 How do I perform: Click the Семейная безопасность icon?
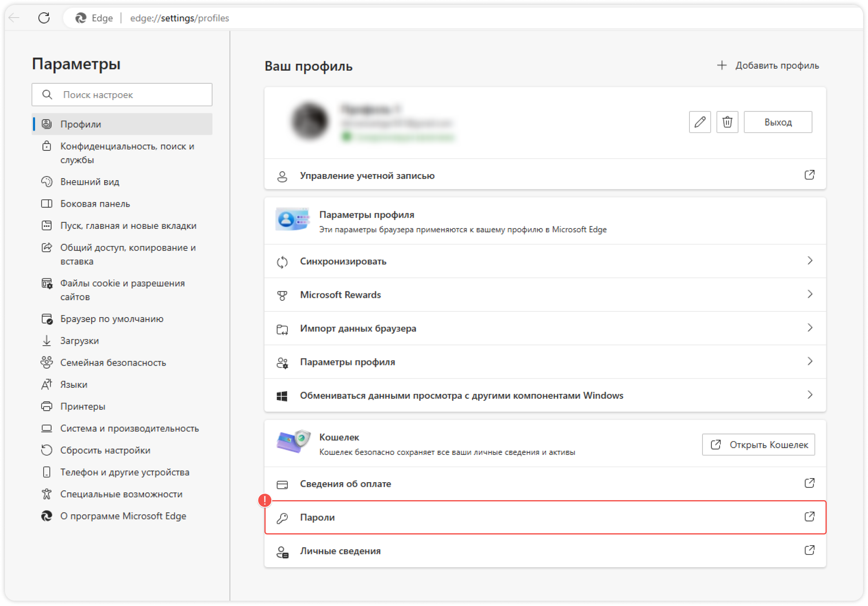[47, 362]
